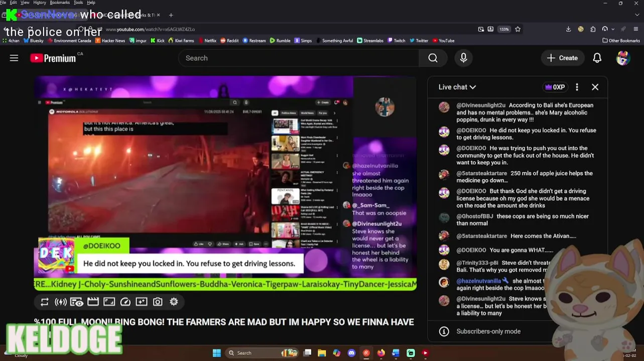
Task: Open live chat three-dot options menu
Action: point(577,87)
